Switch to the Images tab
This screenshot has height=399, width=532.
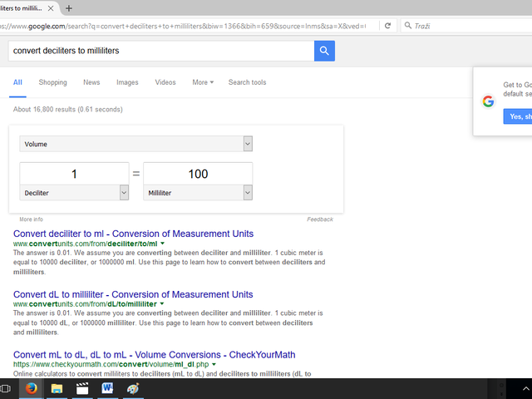(127, 82)
